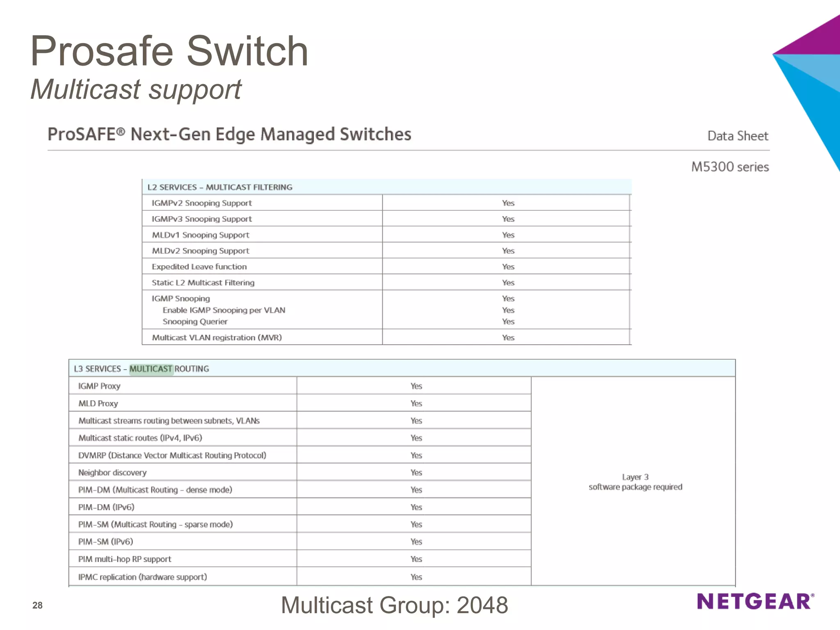Click the highlighted 'MULTICAST' word in L3 header
Viewport: 840px width, 630px height.
tap(151, 369)
